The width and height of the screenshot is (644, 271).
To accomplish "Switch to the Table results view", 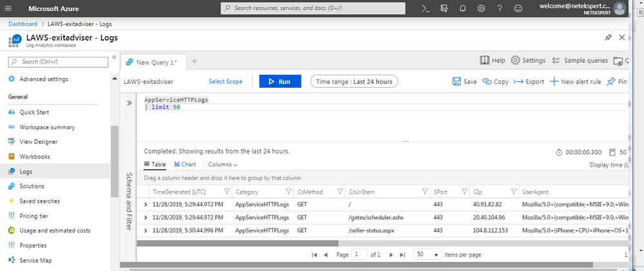I will [155, 164].
